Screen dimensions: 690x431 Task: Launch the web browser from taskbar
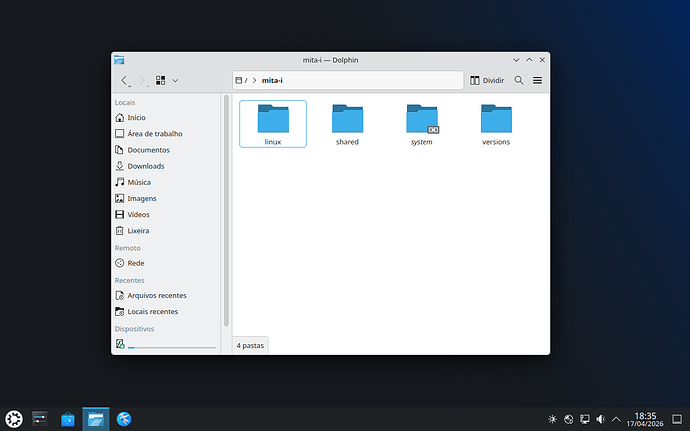[x=124, y=419]
